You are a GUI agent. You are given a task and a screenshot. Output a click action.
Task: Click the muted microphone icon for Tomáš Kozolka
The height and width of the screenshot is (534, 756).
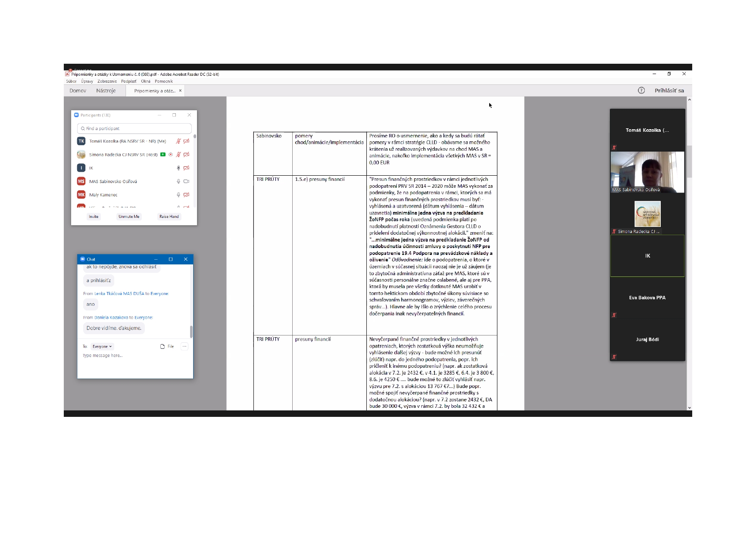pyautogui.click(x=178, y=141)
